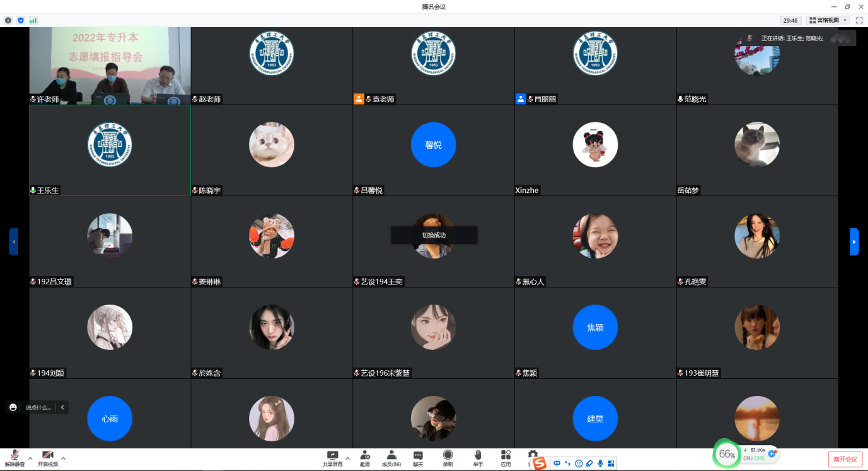The image size is (868, 471).
Task: Click the network signal status icon
Action: [33, 20]
